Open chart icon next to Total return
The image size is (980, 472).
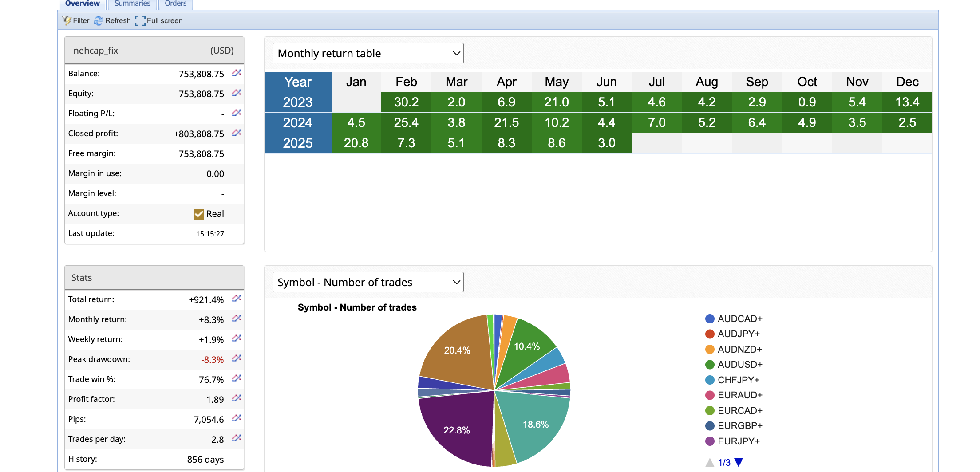point(237,299)
